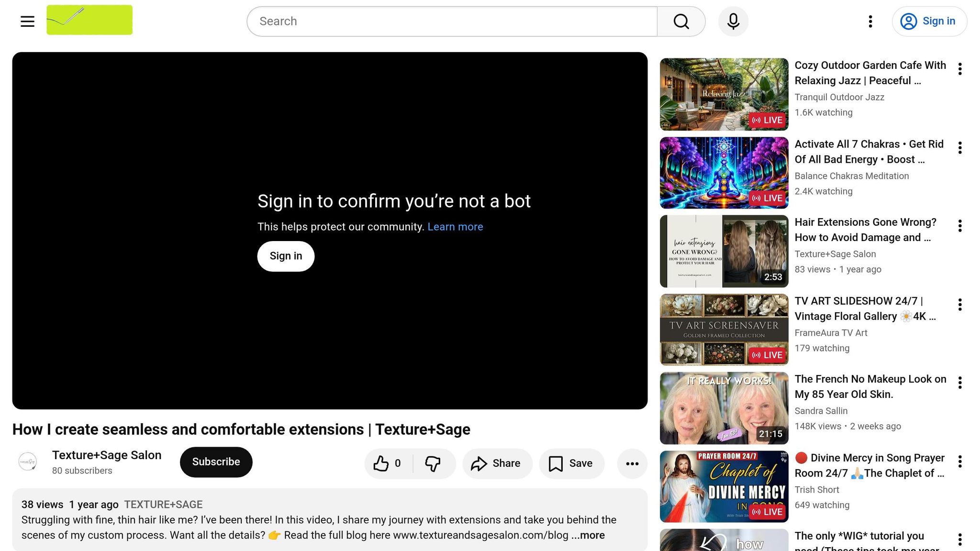Click the video title heading text

point(241,430)
